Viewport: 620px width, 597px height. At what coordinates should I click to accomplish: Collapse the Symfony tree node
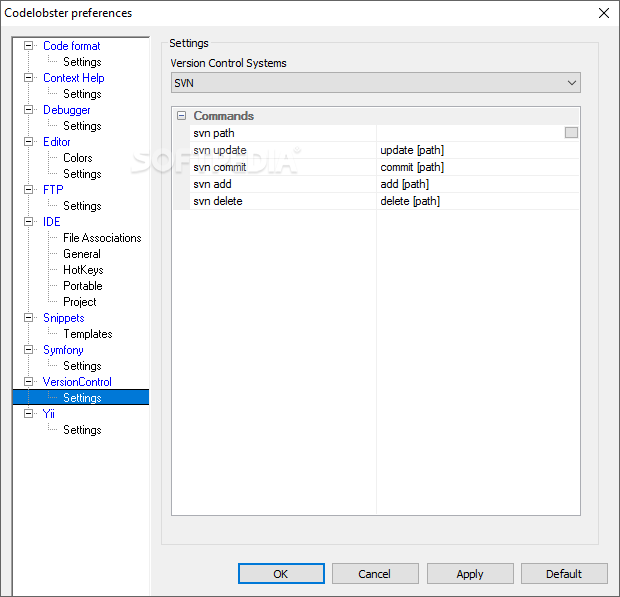pos(28,350)
